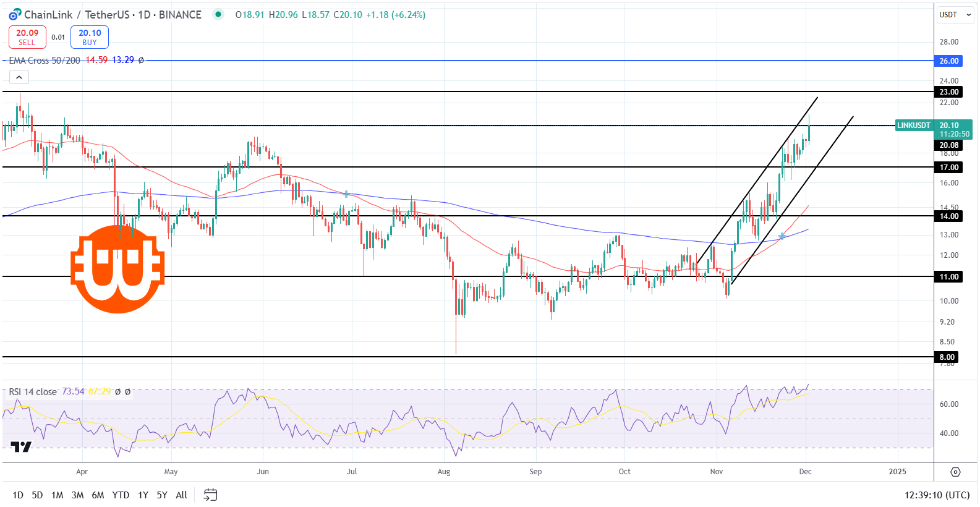Click the 20.09 SELL button

pyautogui.click(x=27, y=37)
